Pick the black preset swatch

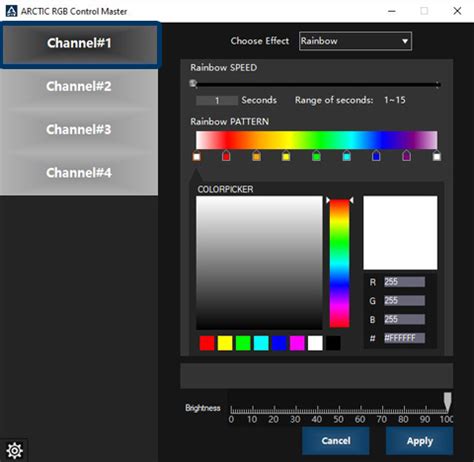pos(333,343)
